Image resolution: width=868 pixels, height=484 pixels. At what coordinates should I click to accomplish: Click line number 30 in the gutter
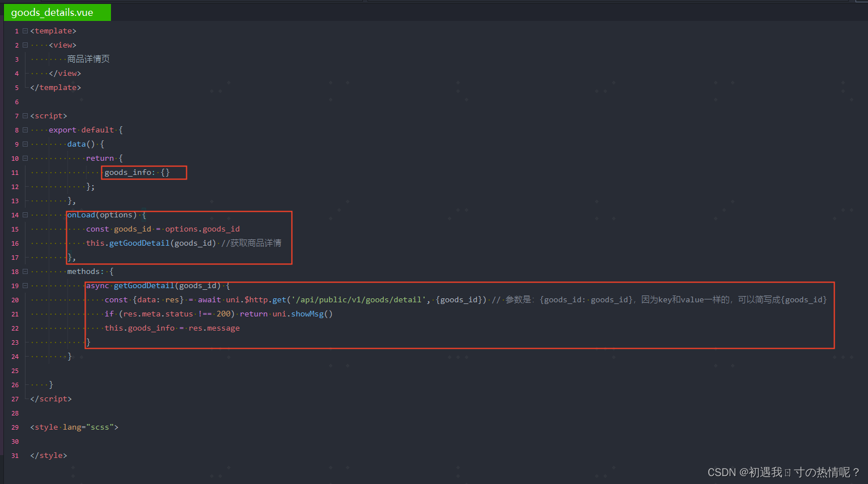(x=15, y=442)
